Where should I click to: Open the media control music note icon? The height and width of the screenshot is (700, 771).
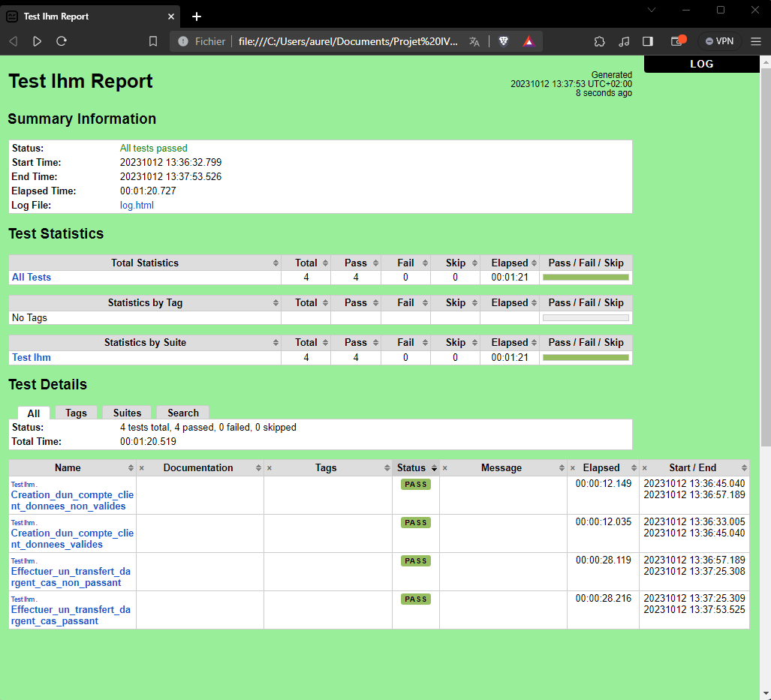click(624, 41)
